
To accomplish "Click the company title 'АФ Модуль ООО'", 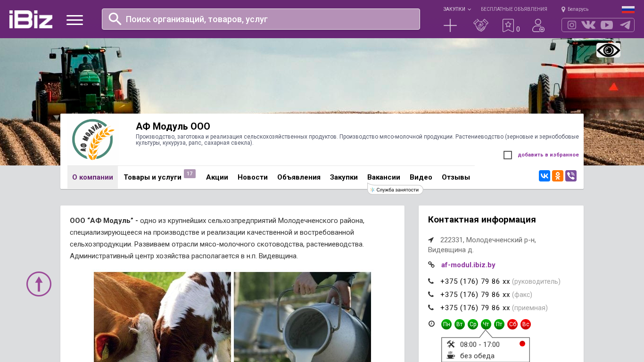I will [173, 126].
